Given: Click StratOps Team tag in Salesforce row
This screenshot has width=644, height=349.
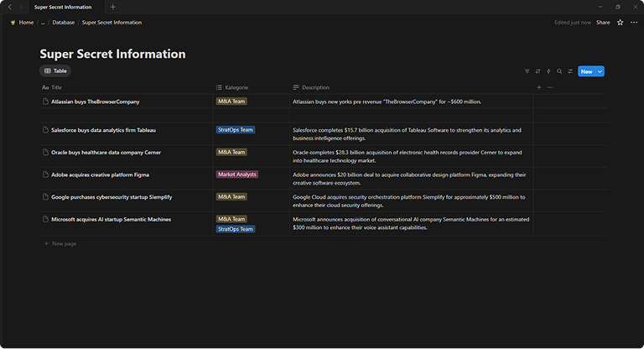Looking at the screenshot, I should point(236,129).
